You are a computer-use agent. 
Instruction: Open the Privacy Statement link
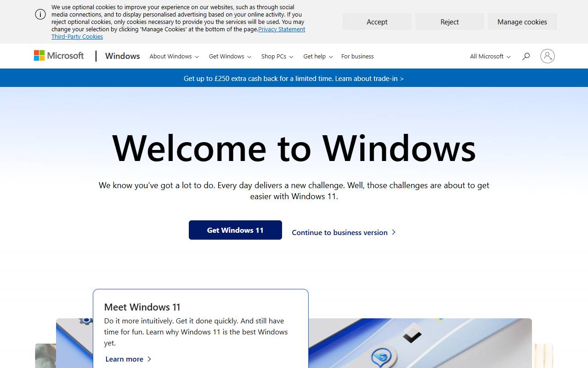click(x=282, y=29)
